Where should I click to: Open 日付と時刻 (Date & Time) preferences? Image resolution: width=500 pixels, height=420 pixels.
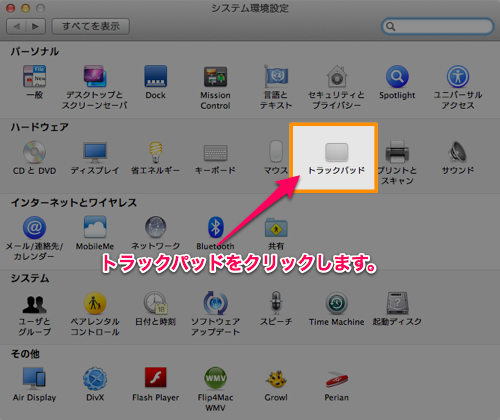(155, 303)
